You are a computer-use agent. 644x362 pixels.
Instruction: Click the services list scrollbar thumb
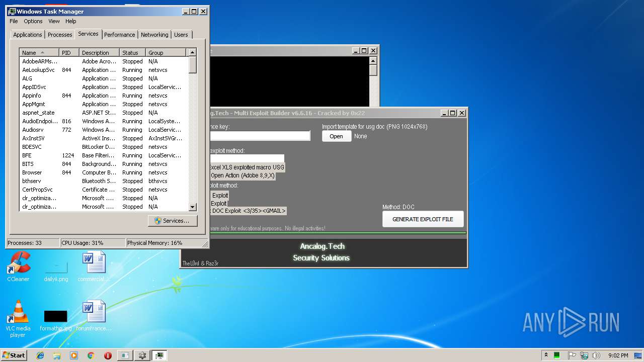(x=192, y=65)
